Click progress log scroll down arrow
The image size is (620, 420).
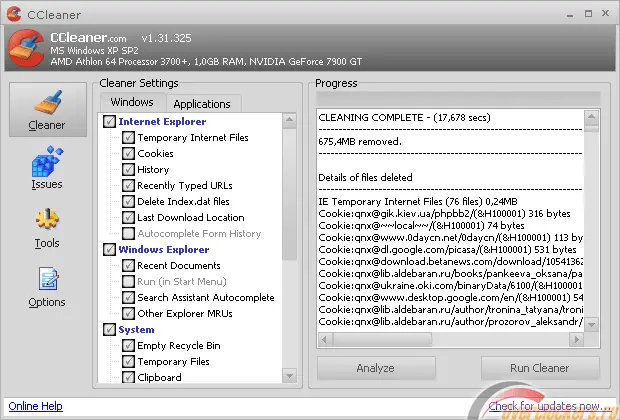coord(592,325)
